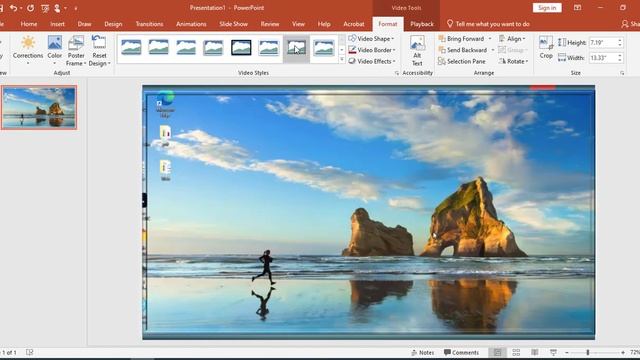Screen dimensions: 640x360
Task: Apply the third video style thumbnail
Action: pyautogui.click(x=186, y=48)
